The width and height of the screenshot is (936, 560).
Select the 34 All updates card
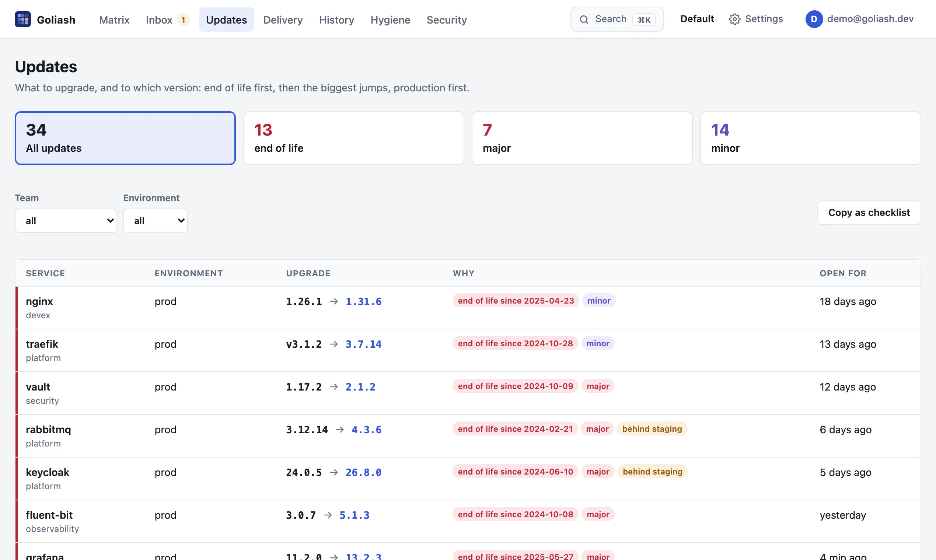tap(125, 138)
